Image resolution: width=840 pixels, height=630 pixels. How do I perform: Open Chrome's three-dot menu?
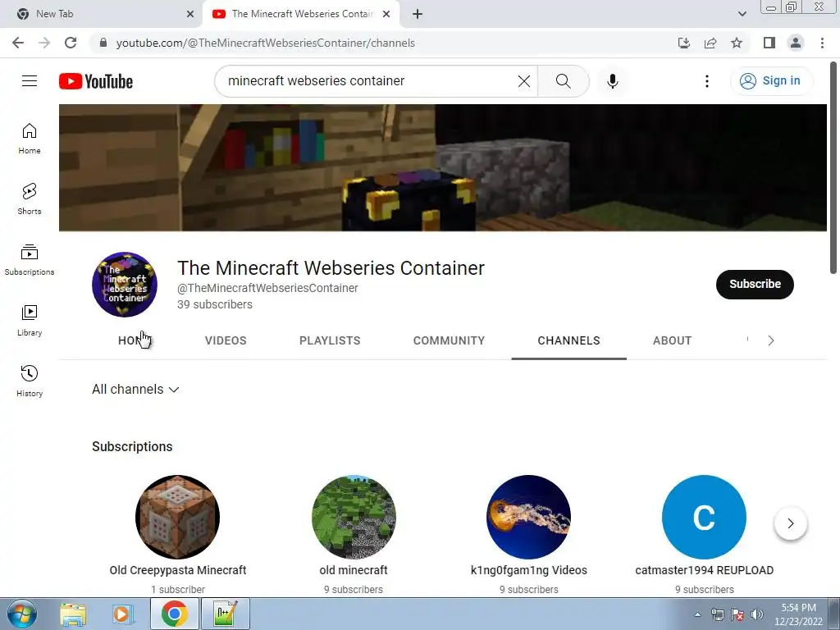tap(822, 43)
